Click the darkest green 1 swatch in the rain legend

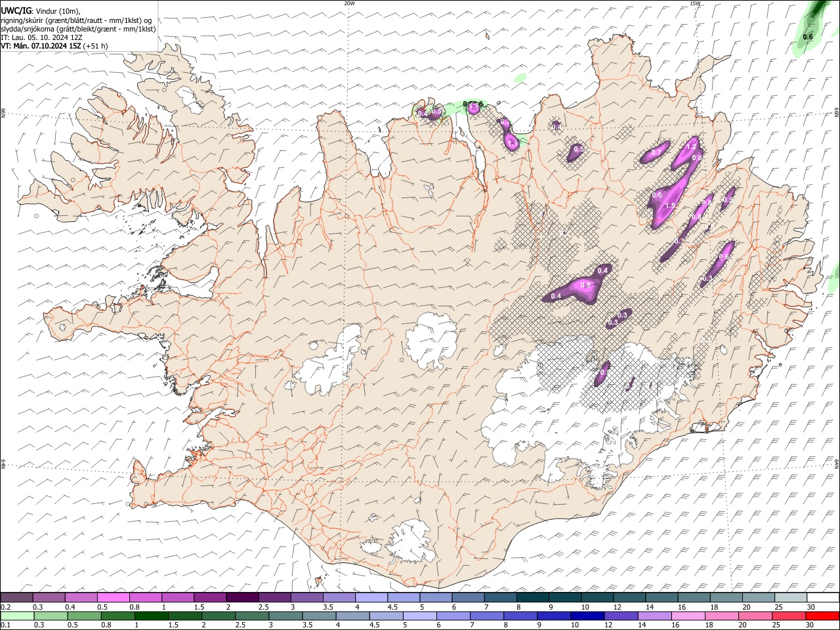pos(151,616)
